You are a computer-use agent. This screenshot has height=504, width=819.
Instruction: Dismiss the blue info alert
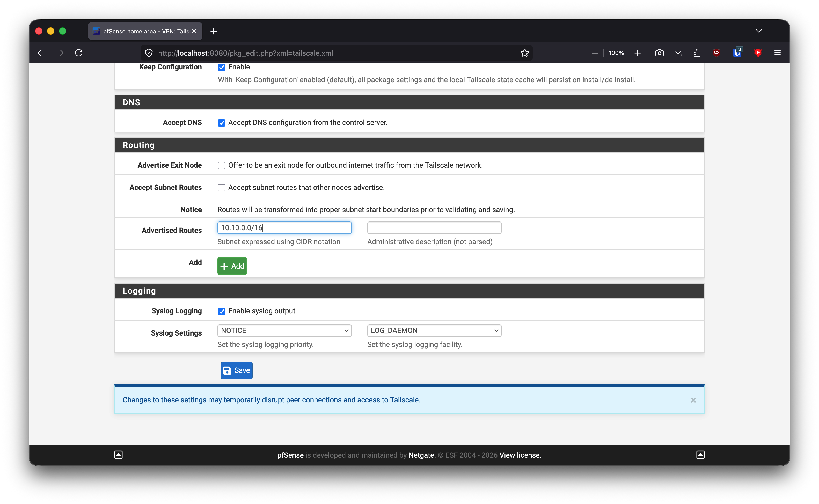pyautogui.click(x=693, y=400)
